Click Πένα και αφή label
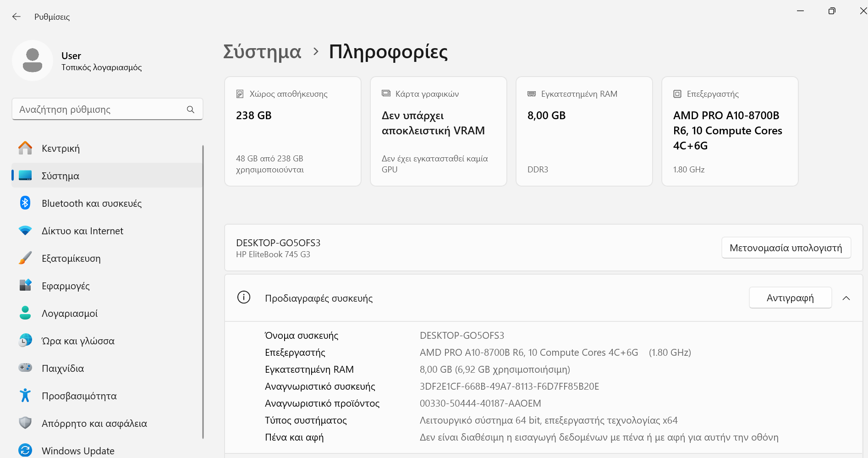This screenshot has height=458, width=868. (294, 437)
